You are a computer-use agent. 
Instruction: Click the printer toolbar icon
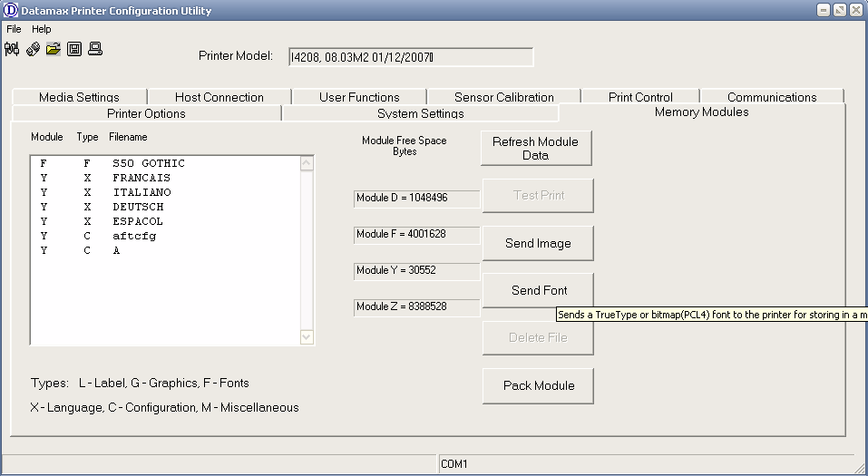[x=33, y=49]
